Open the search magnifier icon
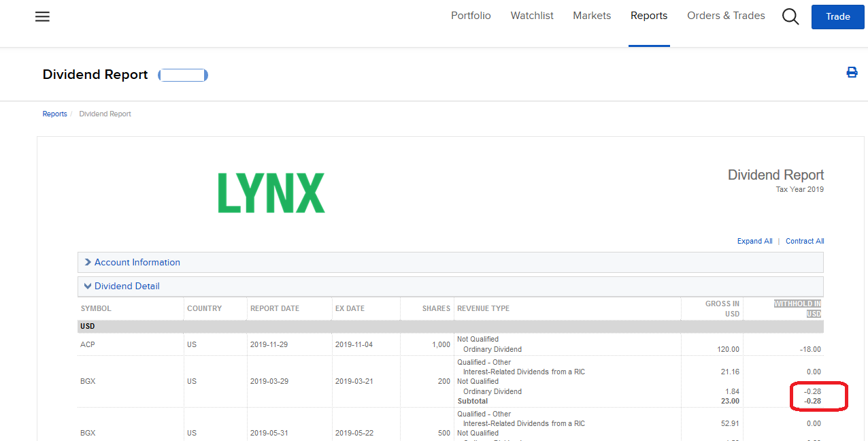Viewport: 868px width, 441px height. coord(790,16)
